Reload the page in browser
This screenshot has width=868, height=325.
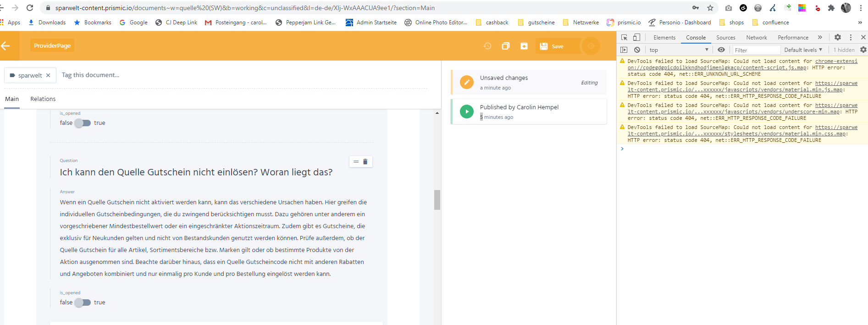coord(30,8)
